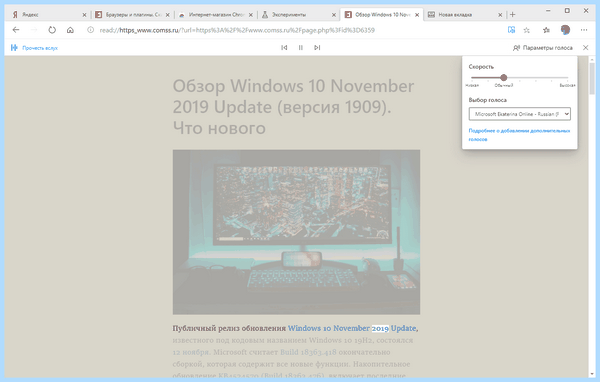Close the Яндекс tab
The width and height of the screenshot is (600, 382).
point(85,15)
